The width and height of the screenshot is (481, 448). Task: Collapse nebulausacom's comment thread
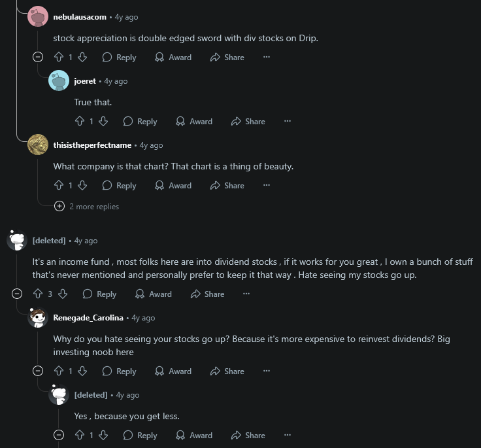coord(38,57)
